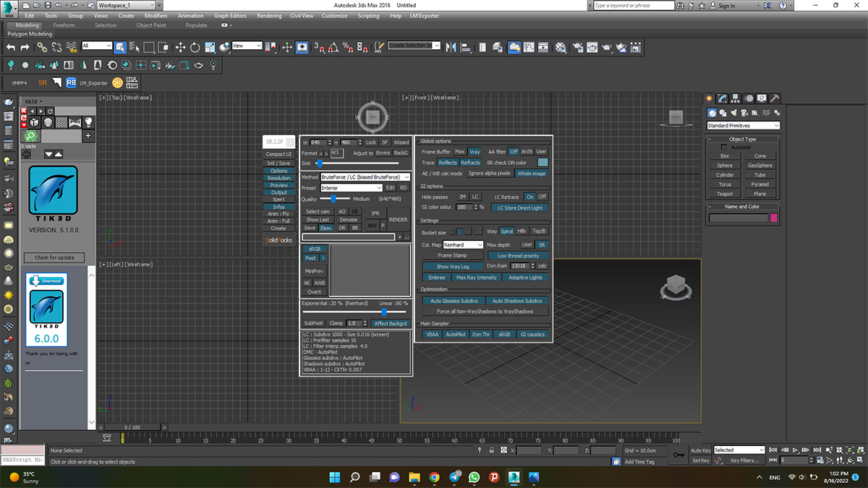Switch to the Display command panel tab
The height and width of the screenshot is (488, 868).
coord(762,98)
